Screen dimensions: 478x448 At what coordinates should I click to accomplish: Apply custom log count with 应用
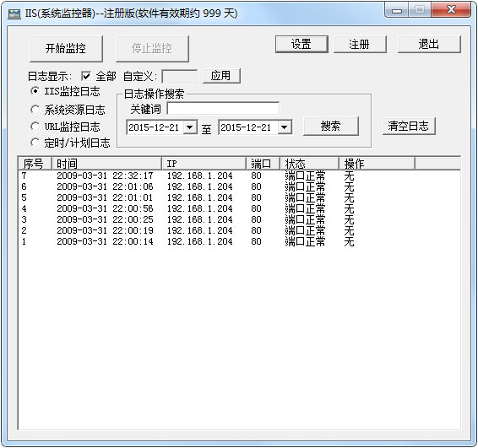click(x=221, y=76)
